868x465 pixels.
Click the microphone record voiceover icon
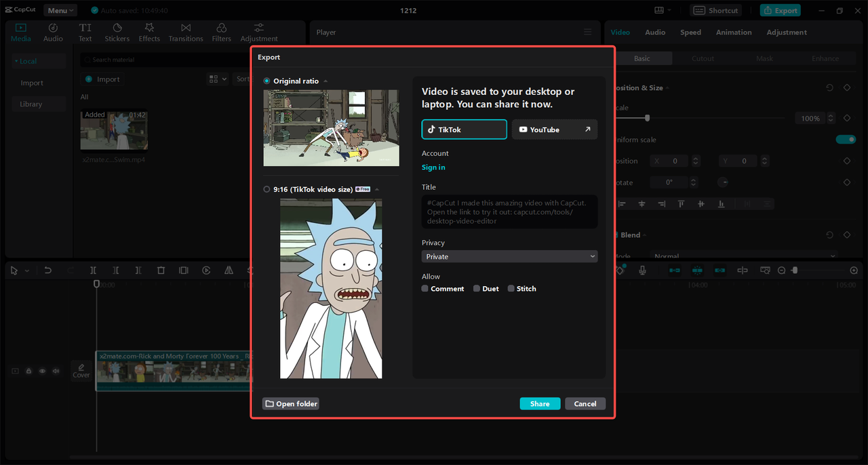pos(642,270)
